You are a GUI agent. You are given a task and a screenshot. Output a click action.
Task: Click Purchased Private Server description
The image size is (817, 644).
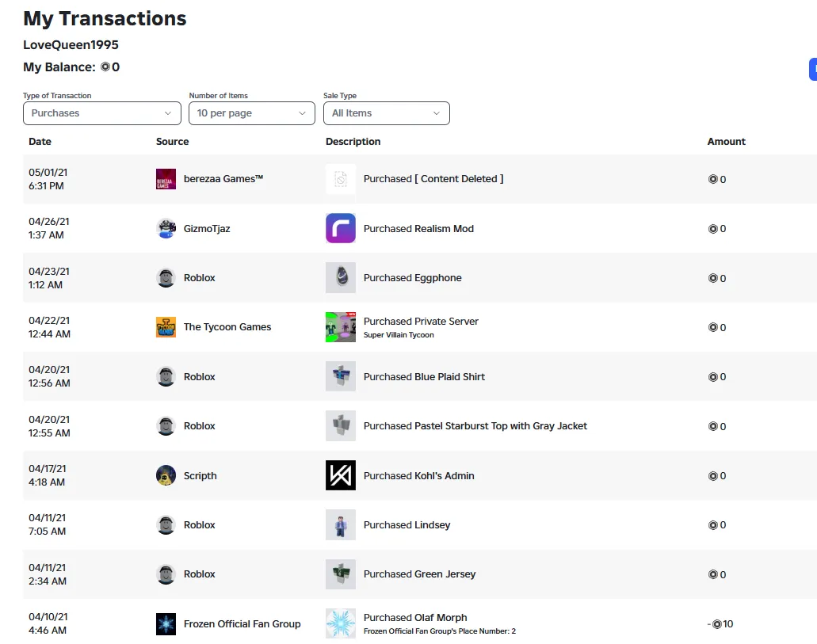point(421,322)
